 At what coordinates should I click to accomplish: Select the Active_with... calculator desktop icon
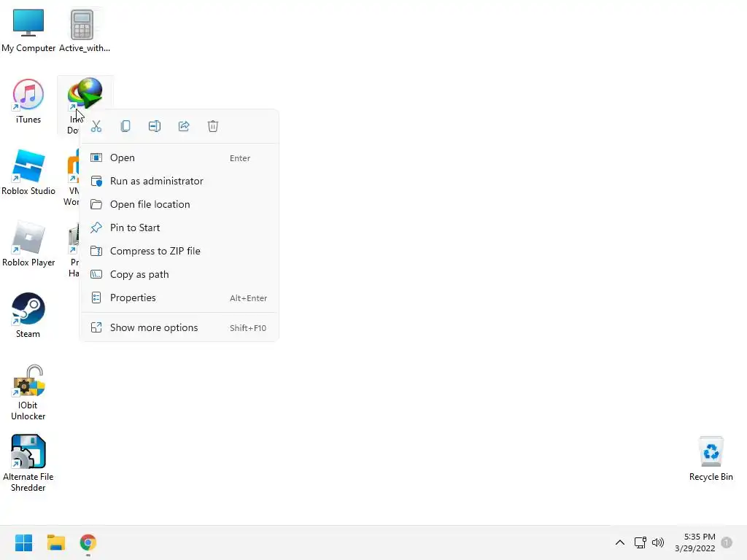85,31
